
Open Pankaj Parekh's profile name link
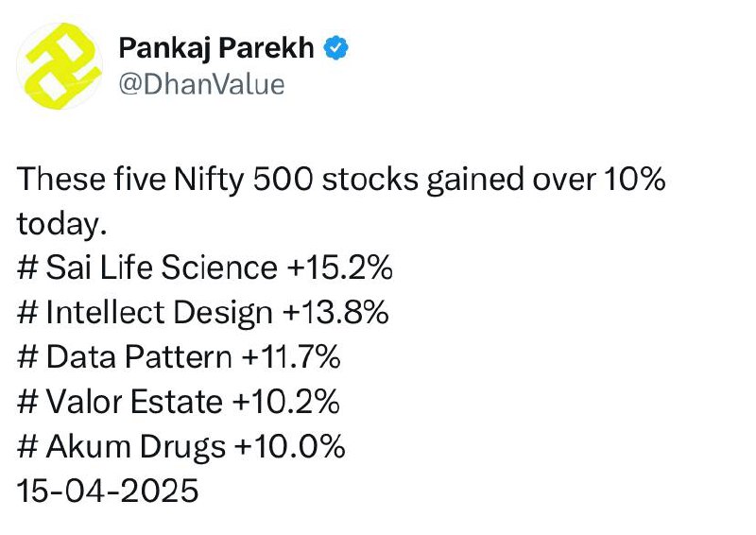pyautogui.click(x=216, y=48)
